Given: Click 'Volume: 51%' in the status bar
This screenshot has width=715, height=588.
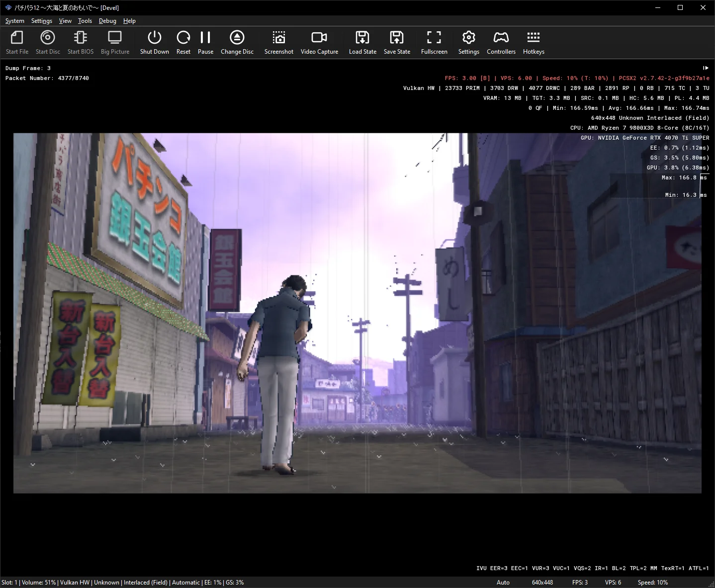Looking at the screenshot, I should click(x=38, y=583).
